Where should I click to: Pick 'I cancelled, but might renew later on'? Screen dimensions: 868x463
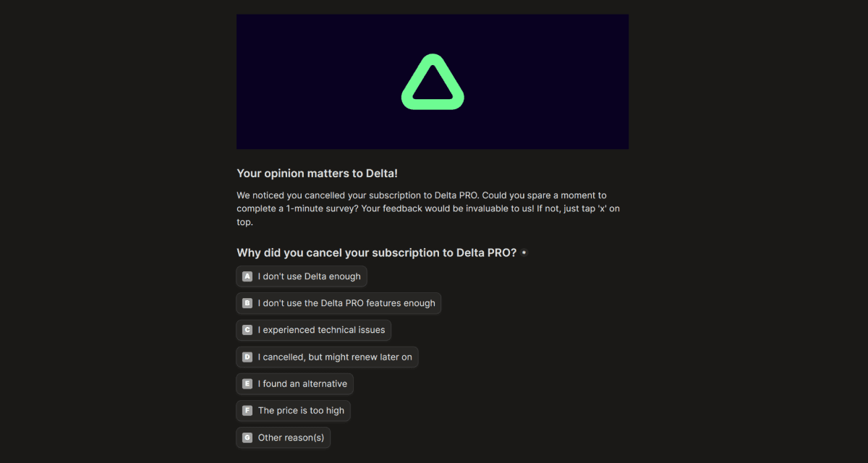[327, 357]
